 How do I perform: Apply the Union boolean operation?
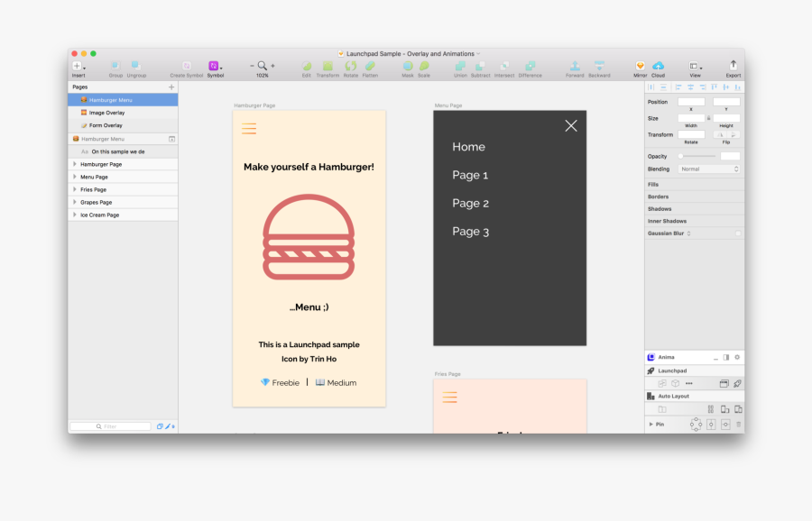point(460,66)
